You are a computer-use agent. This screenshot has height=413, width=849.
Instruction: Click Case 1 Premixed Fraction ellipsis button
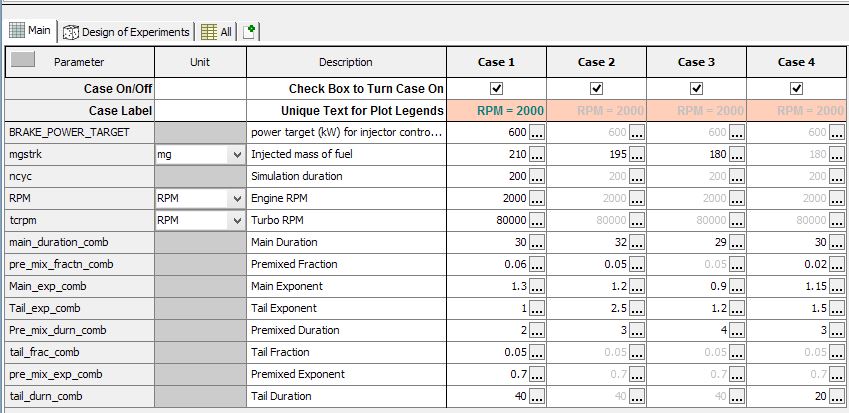[x=537, y=265]
